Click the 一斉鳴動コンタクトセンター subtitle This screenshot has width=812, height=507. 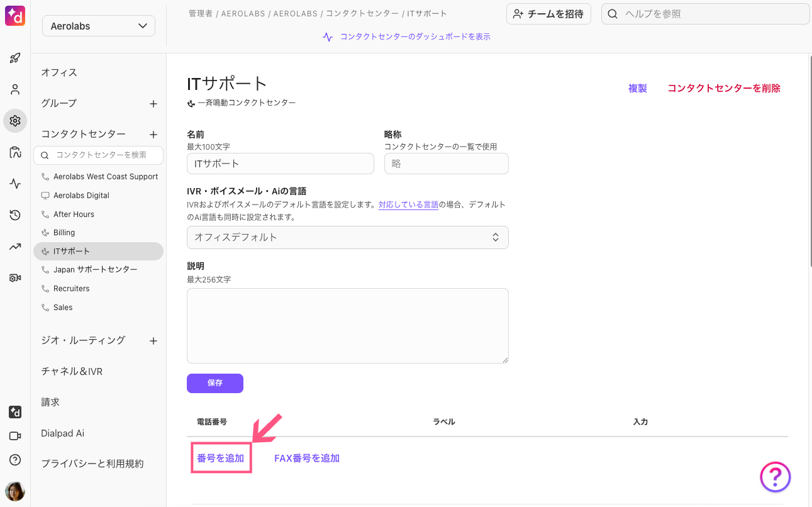pos(247,103)
